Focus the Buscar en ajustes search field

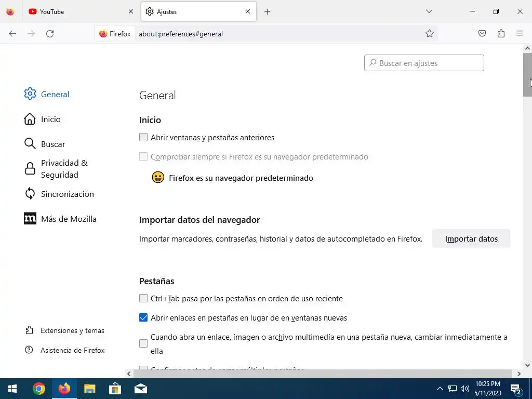[x=424, y=63]
